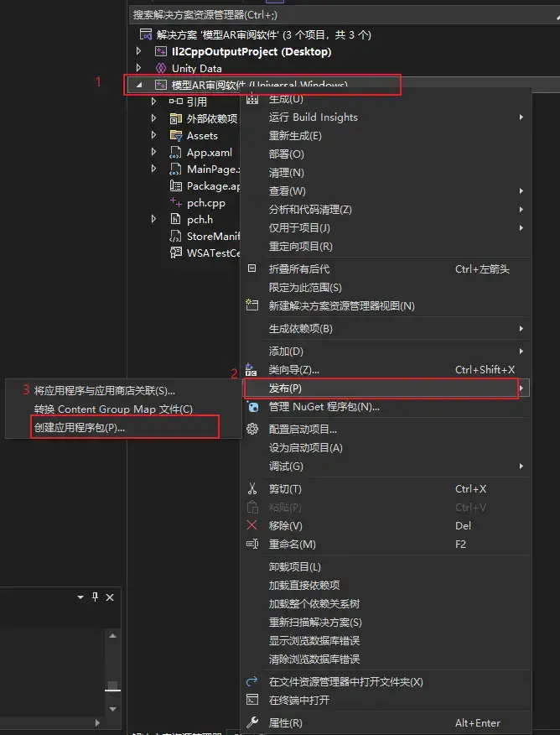Click the pch.h header file icon

pyautogui.click(x=175, y=219)
